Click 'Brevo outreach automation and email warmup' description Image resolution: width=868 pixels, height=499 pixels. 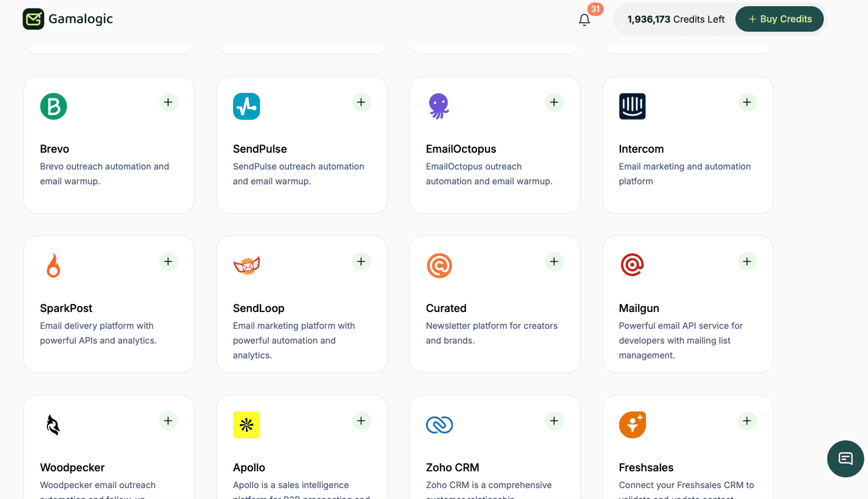tap(104, 174)
